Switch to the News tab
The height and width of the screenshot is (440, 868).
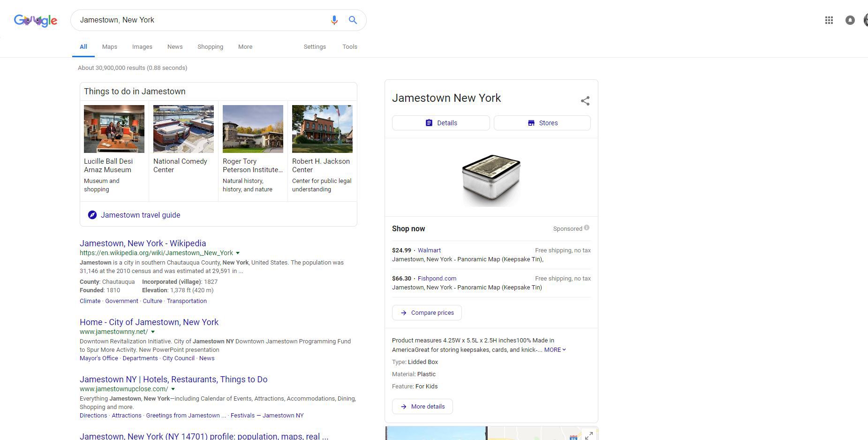[175, 47]
